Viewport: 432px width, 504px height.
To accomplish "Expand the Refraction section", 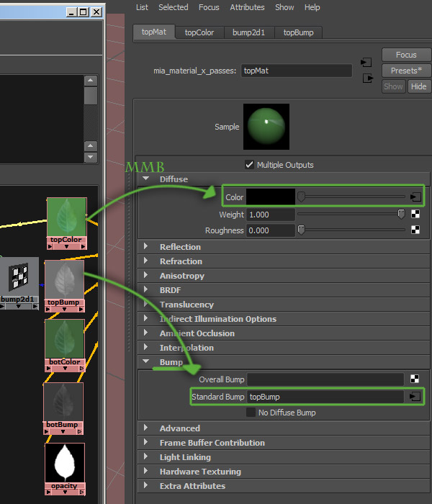I will [x=146, y=261].
